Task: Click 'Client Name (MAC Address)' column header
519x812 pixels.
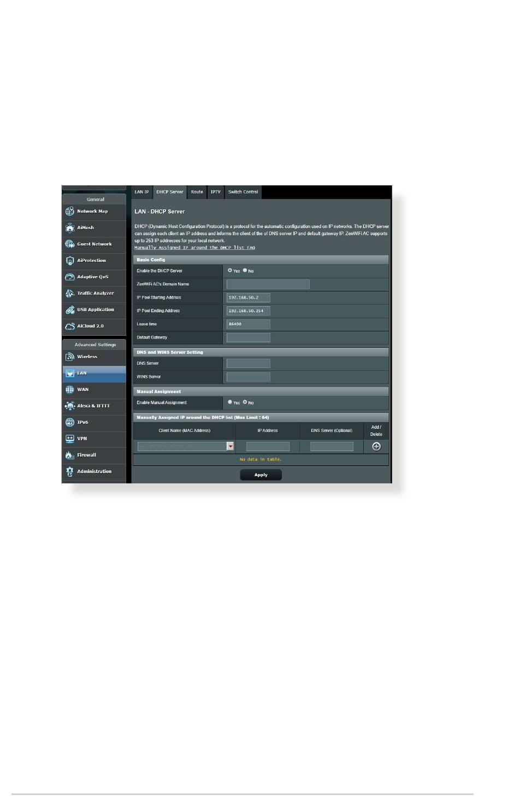Action: pos(184,431)
